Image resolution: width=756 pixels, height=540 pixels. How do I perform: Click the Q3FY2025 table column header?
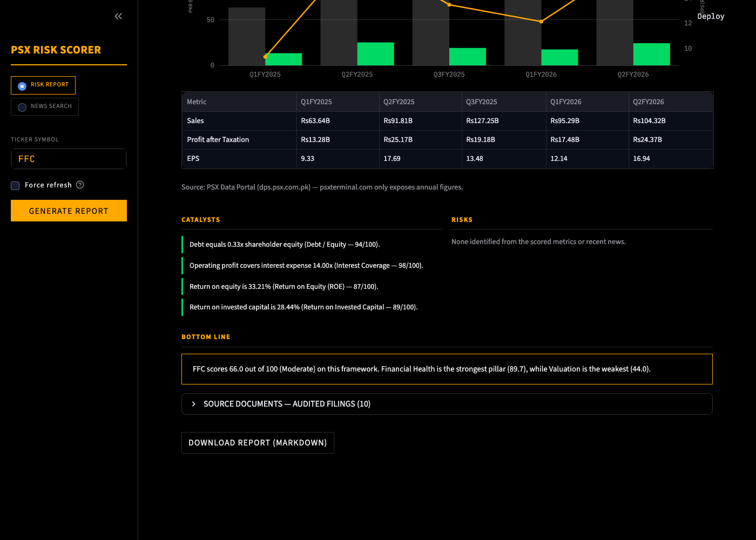[504, 102]
